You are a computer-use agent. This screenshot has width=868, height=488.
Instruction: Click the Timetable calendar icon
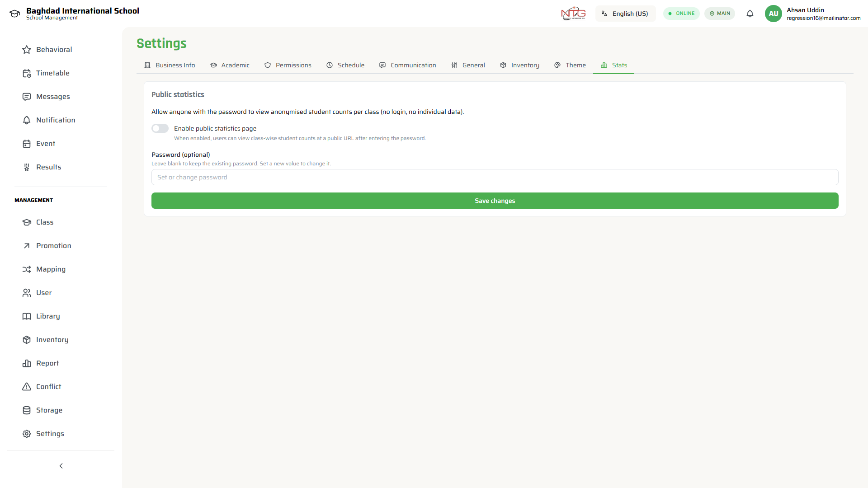pyautogui.click(x=27, y=73)
